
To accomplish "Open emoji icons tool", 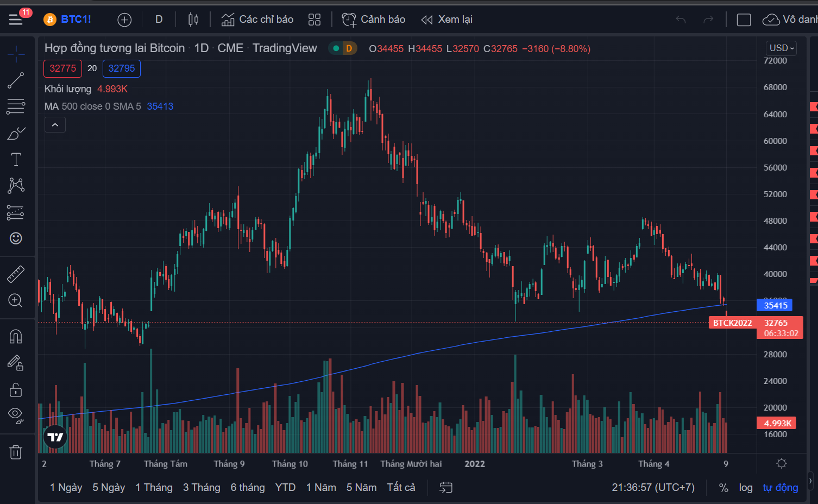I will [x=16, y=238].
